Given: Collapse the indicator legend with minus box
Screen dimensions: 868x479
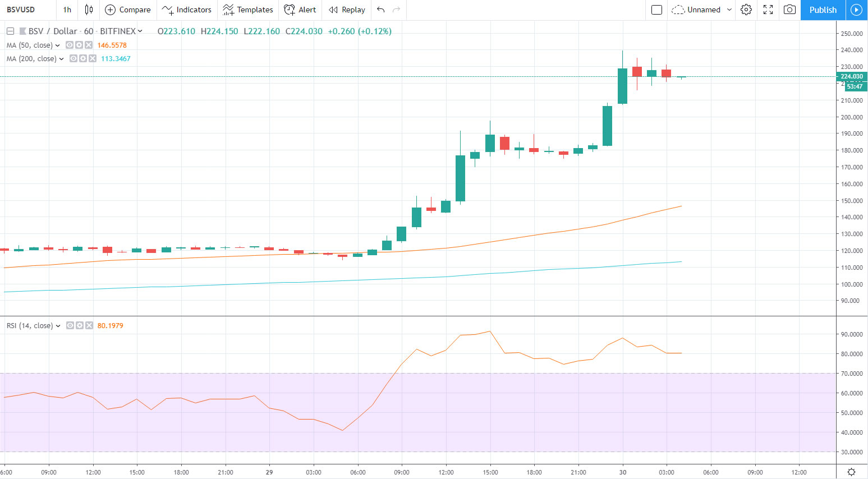Looking at the screenshot, I should [x=10, y=31].
